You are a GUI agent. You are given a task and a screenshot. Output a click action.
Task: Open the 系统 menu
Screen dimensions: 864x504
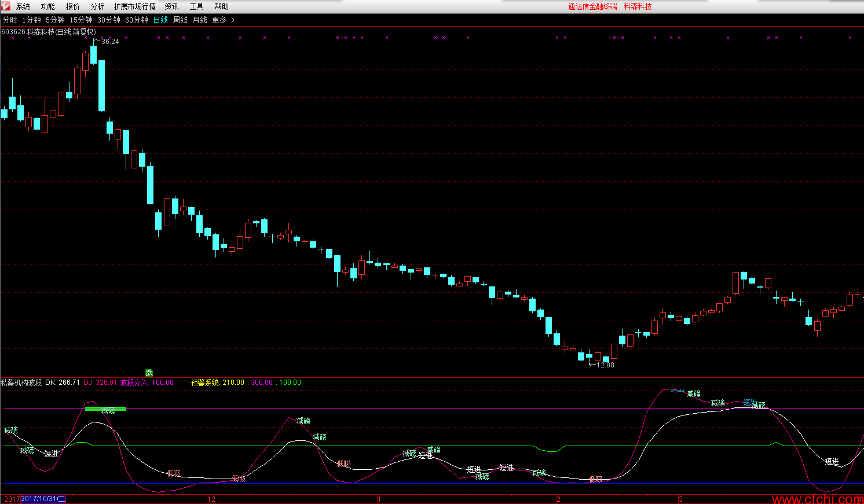click(23, 6)
